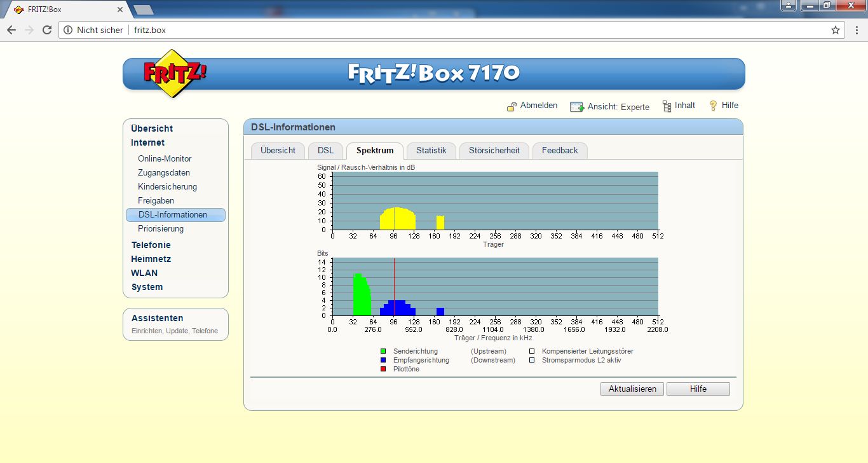Open Zugangsdaten in sidebar
This screenshot has width=868, height=463.
(164, 173)
